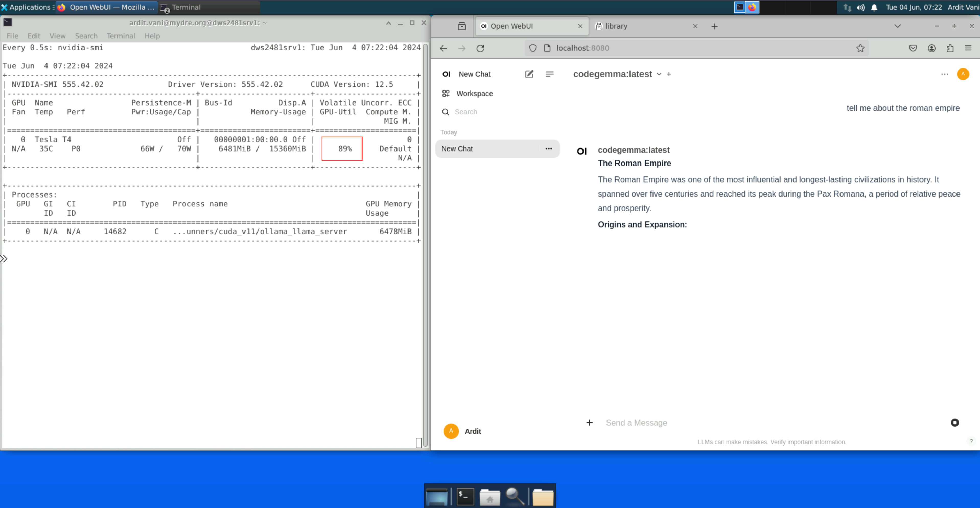Close the Open WebUI tab

[580, 26]
